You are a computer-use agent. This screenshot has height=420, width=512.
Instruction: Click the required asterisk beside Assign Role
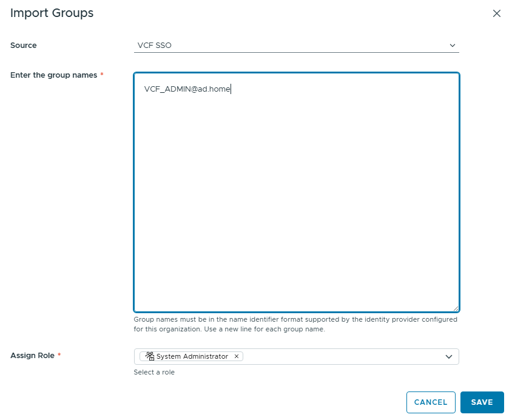(59, 356)
